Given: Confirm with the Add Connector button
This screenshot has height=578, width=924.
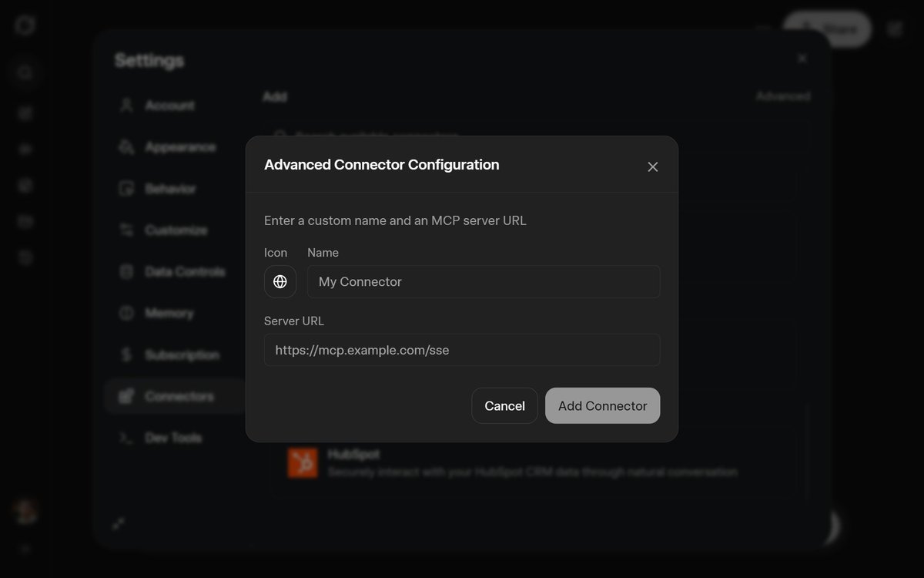Looking at the screenshot, I should [x=602, y=405].
